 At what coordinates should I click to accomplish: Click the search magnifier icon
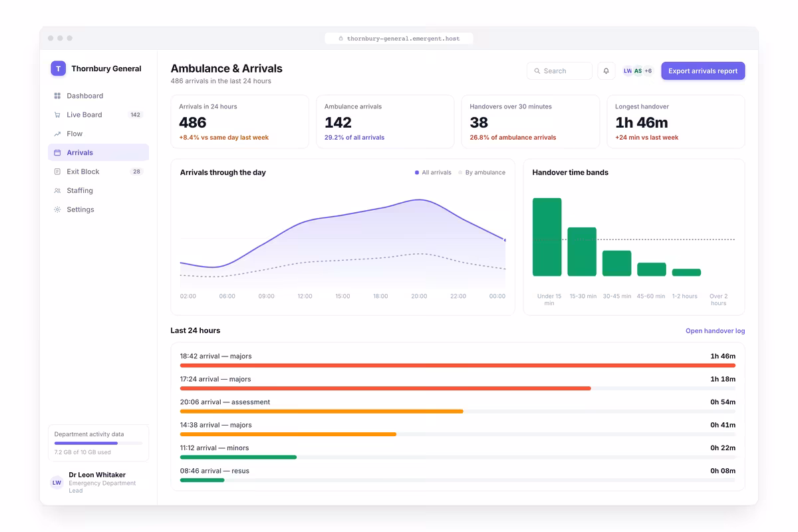[x=537, y=71]
